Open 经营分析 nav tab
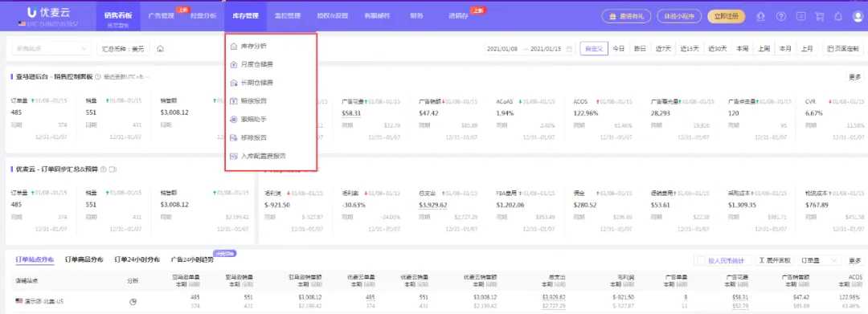868x314 pixels. pos(203,16)
